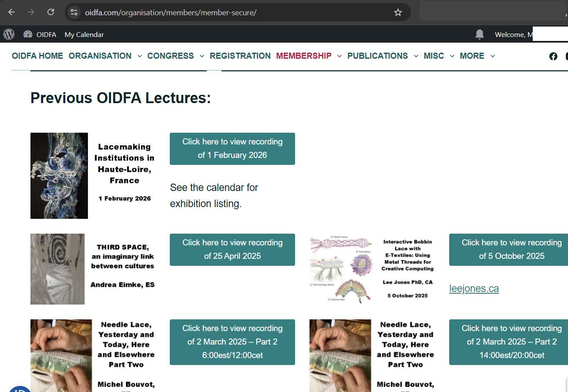This screenshot has width=568, height=392.
Task: Click the Interactive Bobbin Lace diagram thumbnail
Action: click(341, 269)
